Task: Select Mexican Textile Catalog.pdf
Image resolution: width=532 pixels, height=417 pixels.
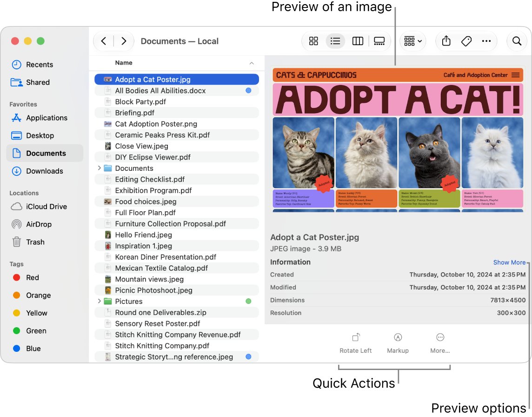Action: (176, 268)
